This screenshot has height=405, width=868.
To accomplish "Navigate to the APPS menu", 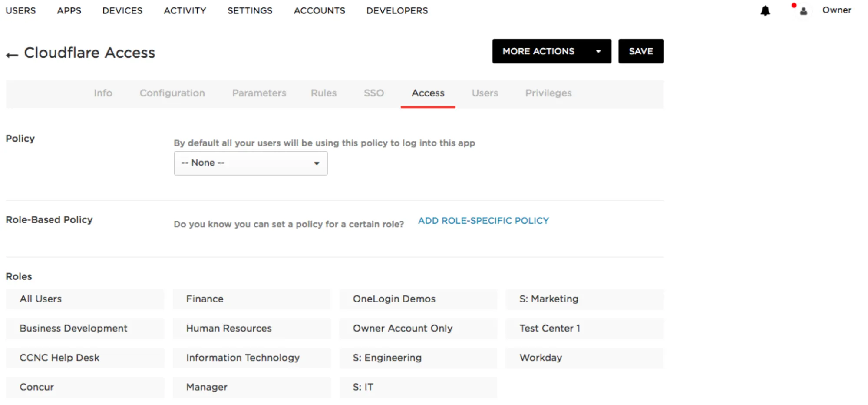I will coord(69,10).
